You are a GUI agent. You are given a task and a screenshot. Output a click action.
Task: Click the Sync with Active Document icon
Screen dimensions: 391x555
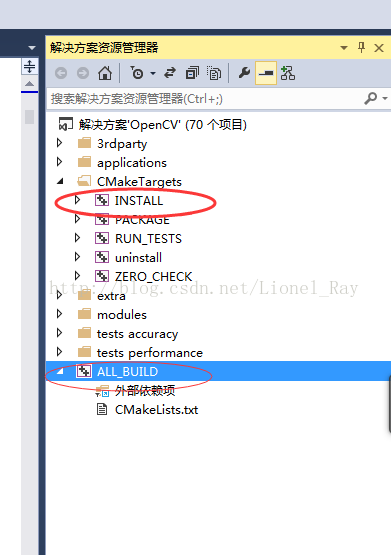(x=170, y=73)
